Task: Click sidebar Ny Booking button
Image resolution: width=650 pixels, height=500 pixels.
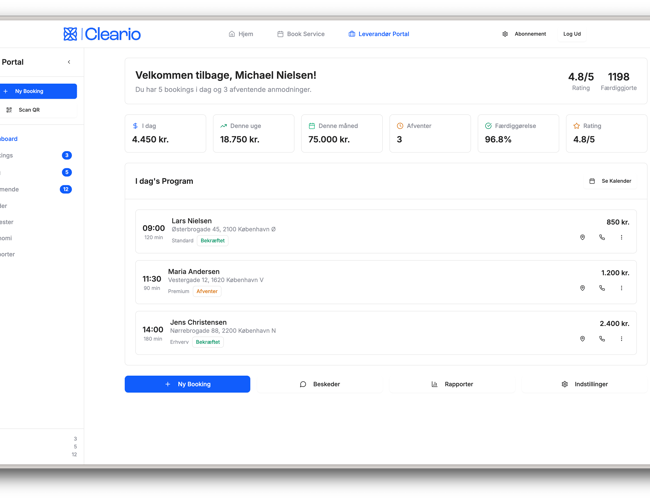Action: (37, 91)
